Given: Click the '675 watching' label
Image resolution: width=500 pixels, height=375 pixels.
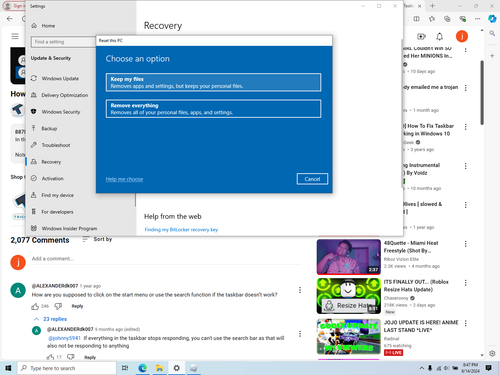Looking at the screenshot, I should (397, 346).
